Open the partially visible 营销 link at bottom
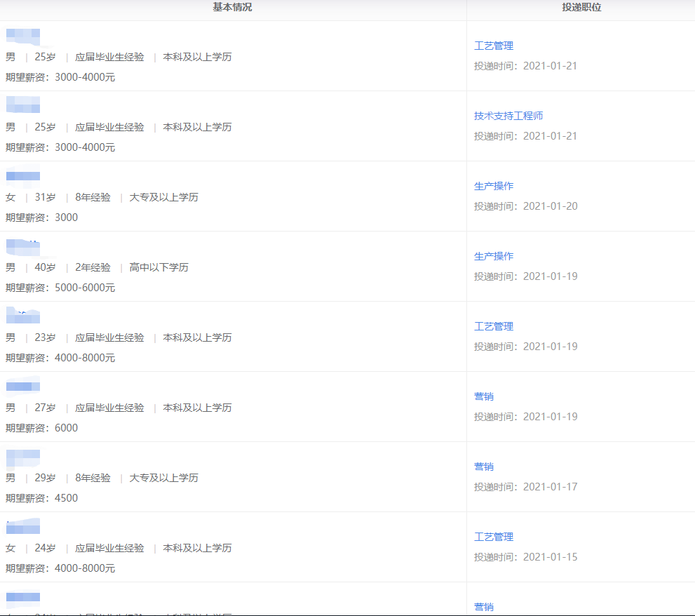This screenshot has height=616, width=695. (484, 607)
